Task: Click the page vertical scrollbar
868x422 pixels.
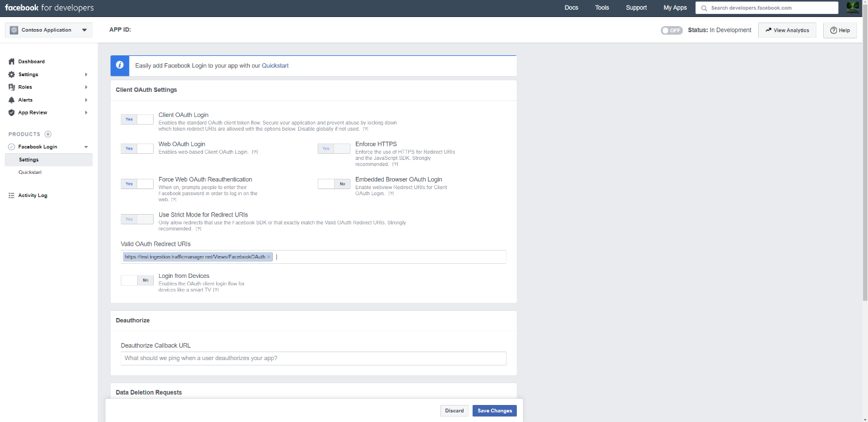Action: click(x=865, y=152)
